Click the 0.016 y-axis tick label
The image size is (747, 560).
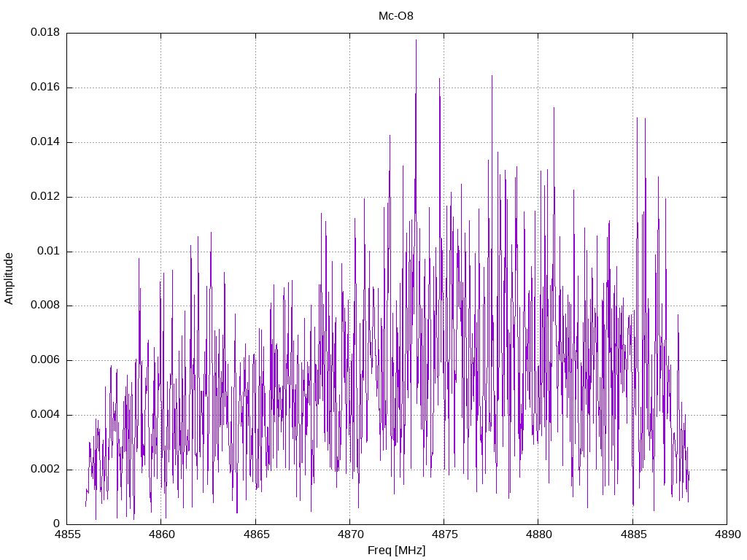45,87
